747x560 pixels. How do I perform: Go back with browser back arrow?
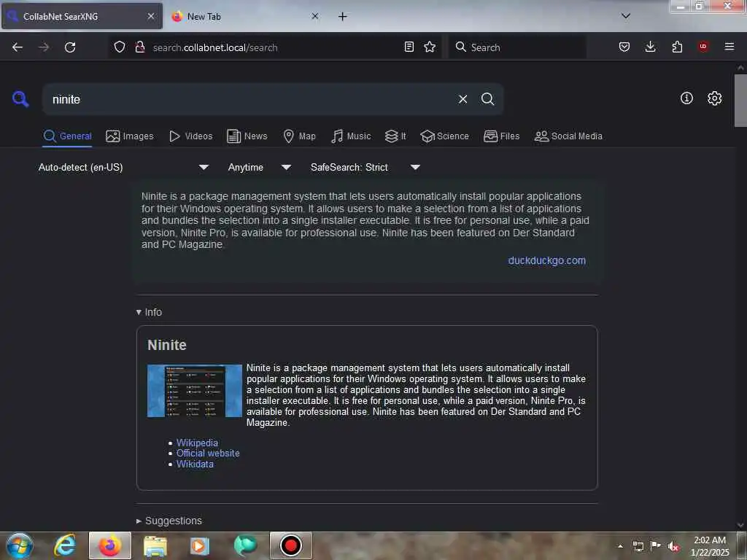(x=18, y=47)
